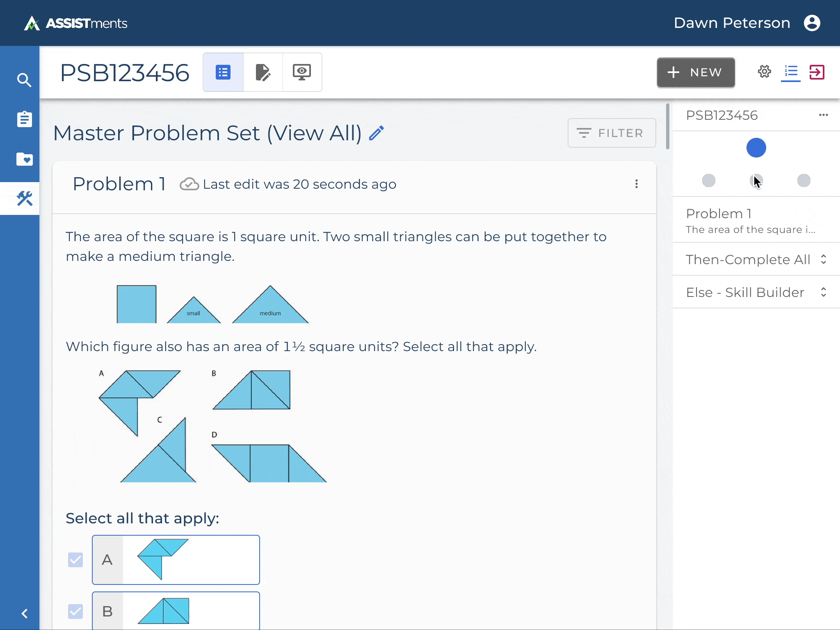This screenshot has height=630, width=840.
Task: Switch to list view icon
Action: click(223, 73)
